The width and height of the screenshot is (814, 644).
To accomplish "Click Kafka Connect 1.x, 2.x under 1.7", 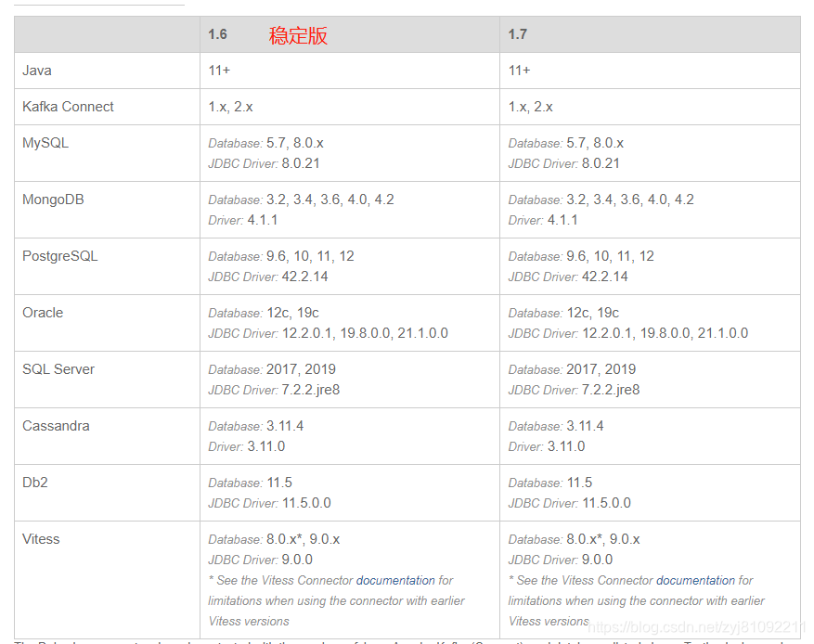I will click(531, 107).
